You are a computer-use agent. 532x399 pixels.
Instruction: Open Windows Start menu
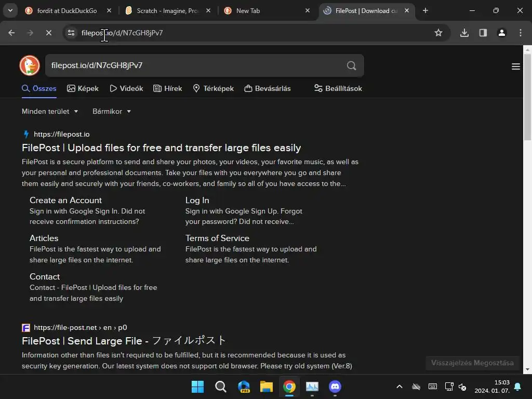click(x=198, y=387)
